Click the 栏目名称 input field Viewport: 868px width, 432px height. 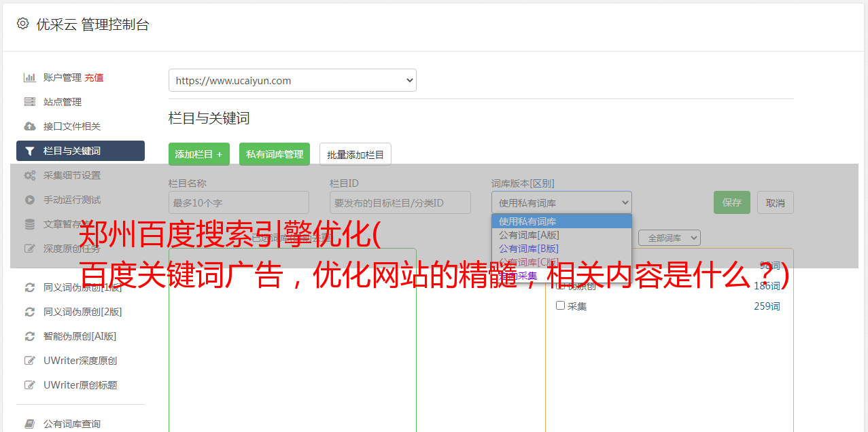[x=239, y=202]
